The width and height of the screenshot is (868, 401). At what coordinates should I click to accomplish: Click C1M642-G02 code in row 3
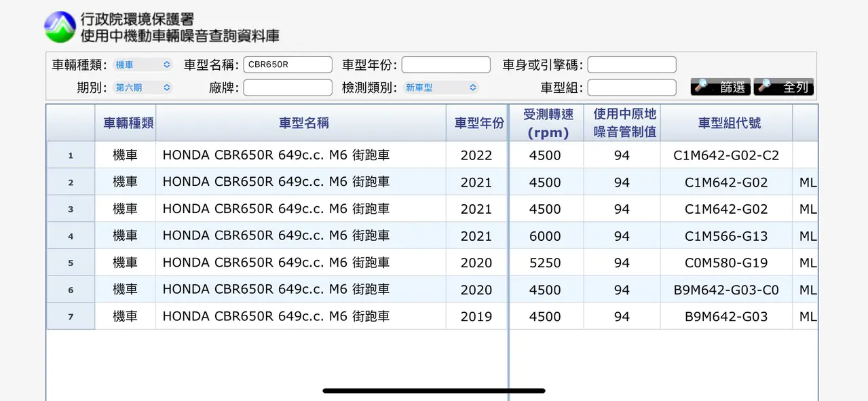726,209
